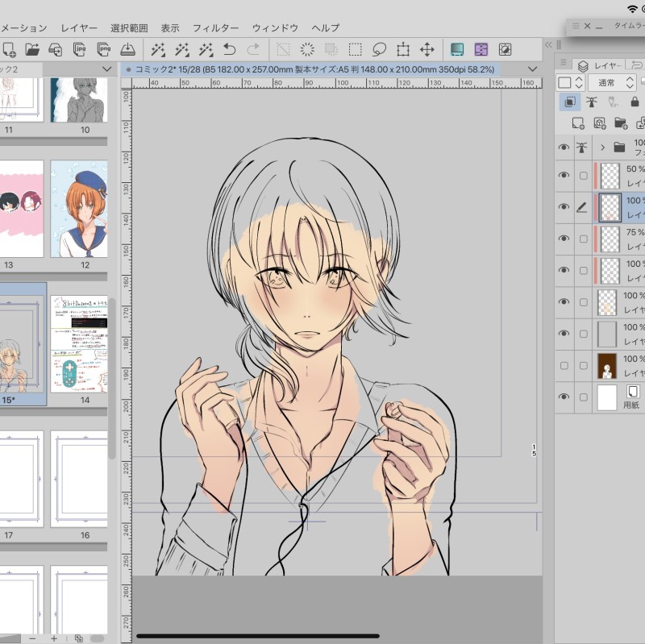
Task: Click the deselect icon in the toolbar
Action: point(283,50)
